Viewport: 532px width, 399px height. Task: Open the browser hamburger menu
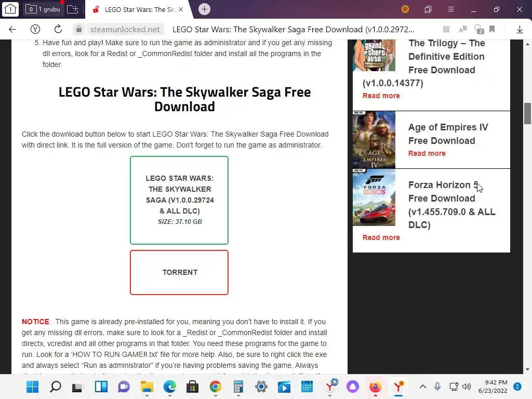point(451,9)
